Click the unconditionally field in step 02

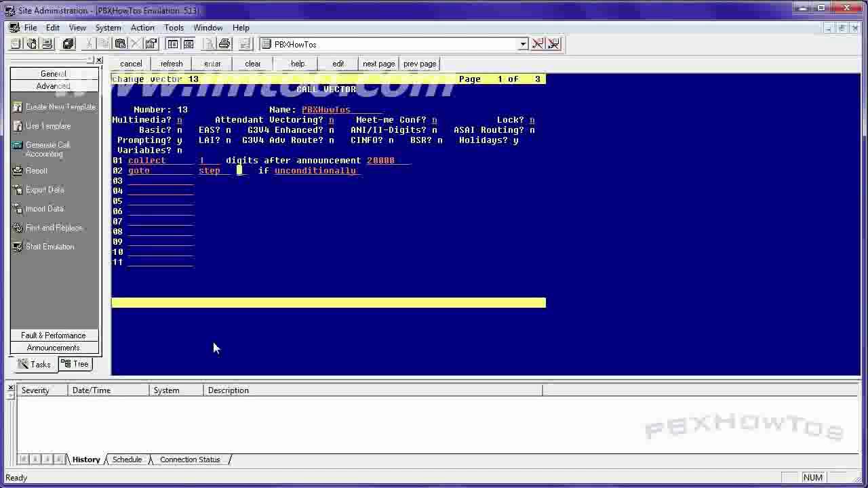(x=317, y=171)
